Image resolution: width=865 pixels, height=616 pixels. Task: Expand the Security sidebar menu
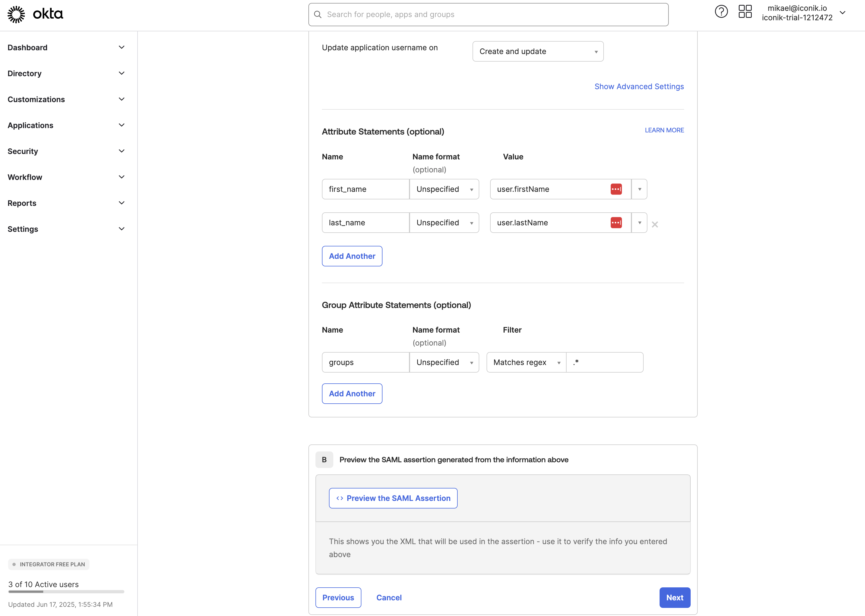66,151
